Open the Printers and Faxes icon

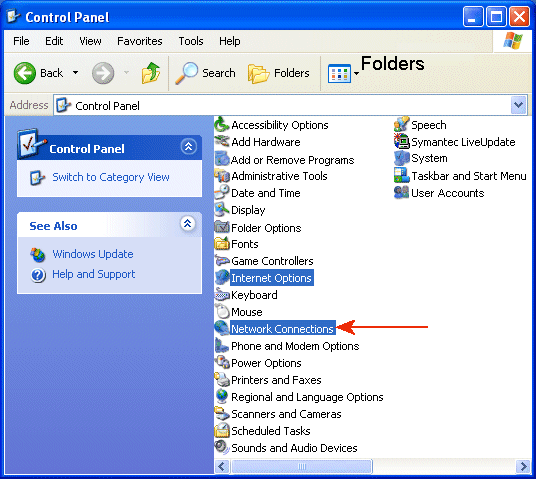(222, 380)
